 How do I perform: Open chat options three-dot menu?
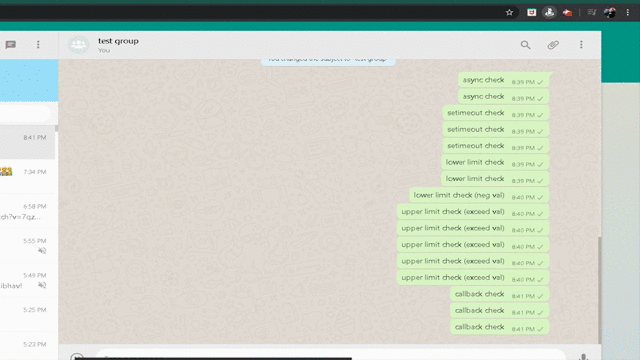[581, 44]
